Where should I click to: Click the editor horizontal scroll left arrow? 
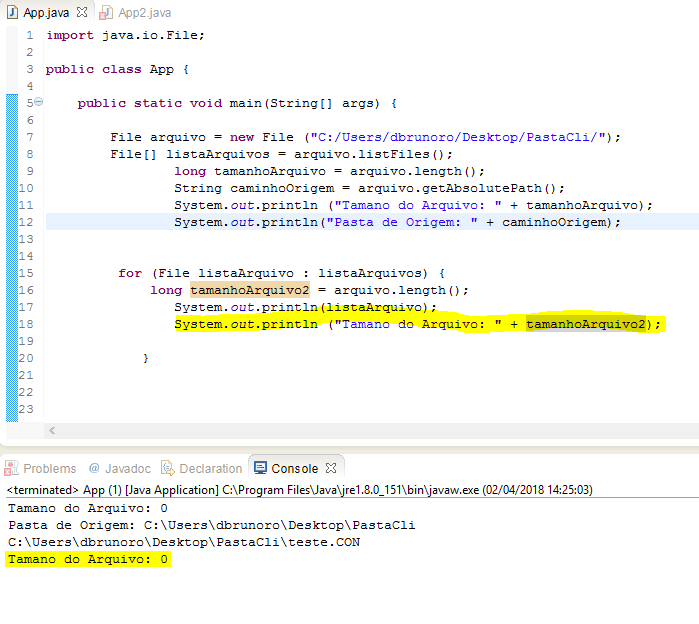(52, 430)
